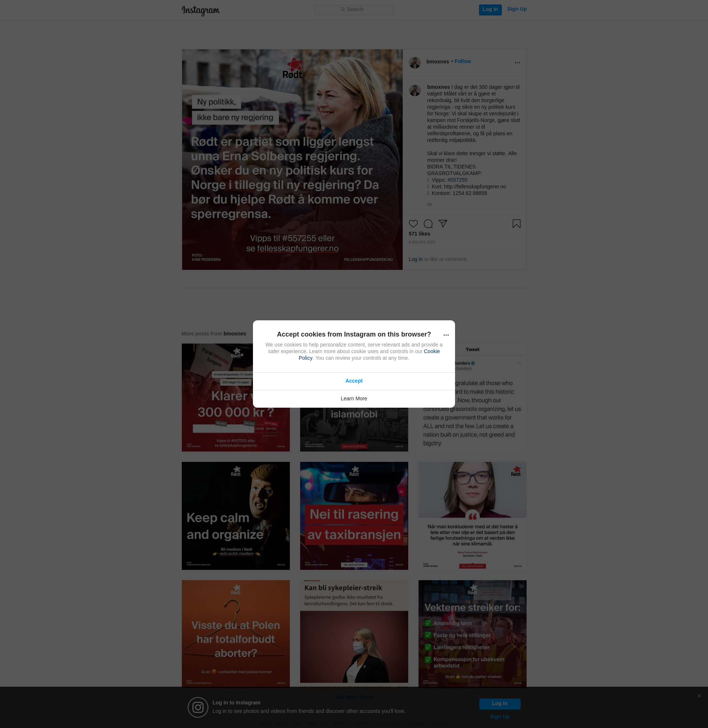Open the #557255 hashtag link in the caption
The width and height of the screenshot is (708, 728).
pyautogui.click(x=457, y=180)
